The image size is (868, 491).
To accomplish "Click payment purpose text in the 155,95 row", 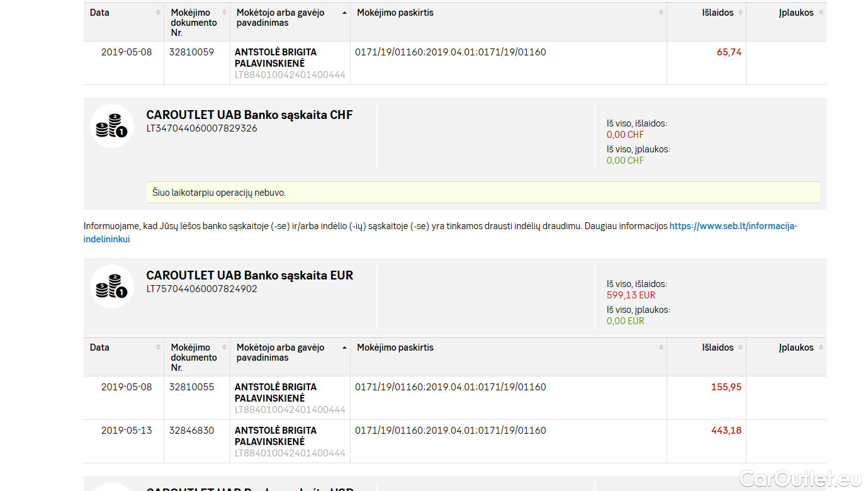I will pyautogui.click(x=451, y=387).
